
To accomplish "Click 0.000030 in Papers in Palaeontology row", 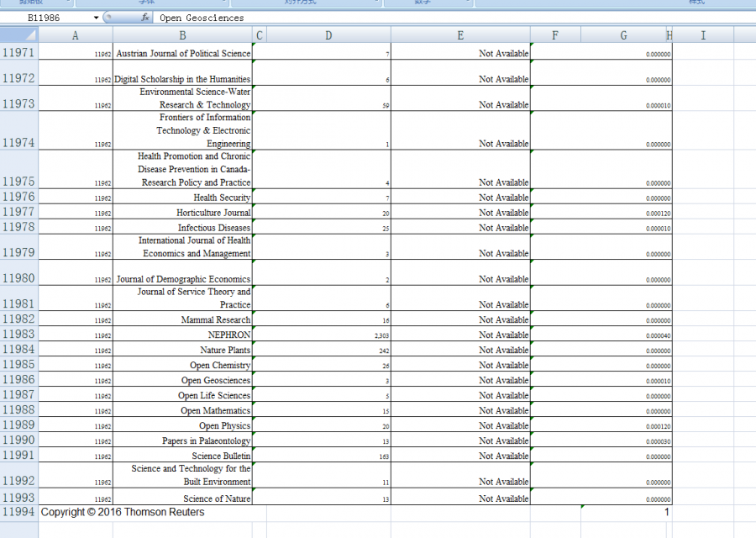I will (x=658, y=441).
